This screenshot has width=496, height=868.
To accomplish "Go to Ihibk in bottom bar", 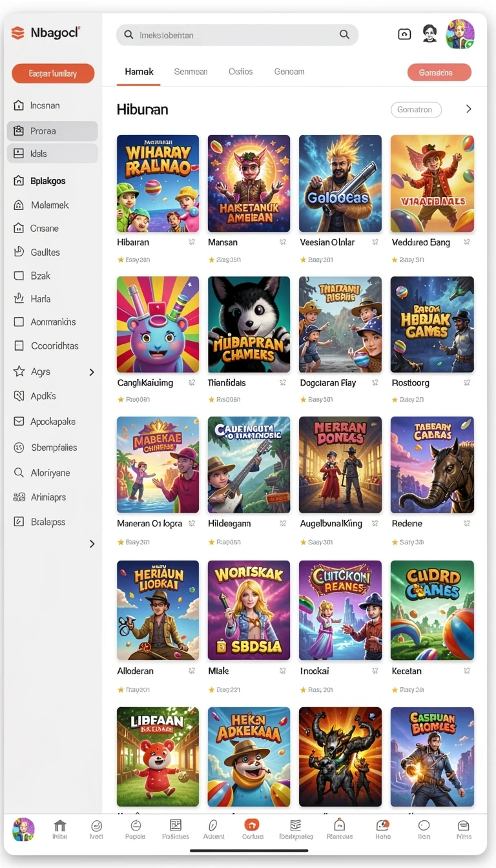I will pyautogui.click(x=60, y=829).
